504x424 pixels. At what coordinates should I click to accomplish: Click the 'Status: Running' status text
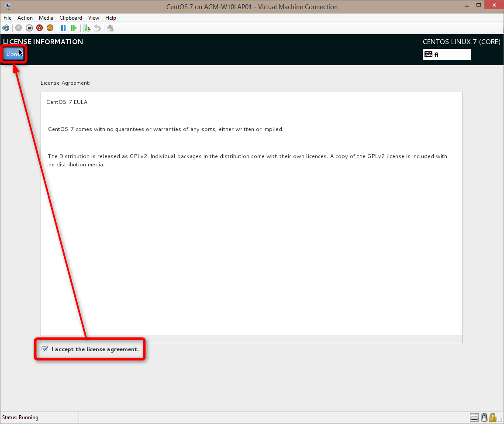[20, 417]
